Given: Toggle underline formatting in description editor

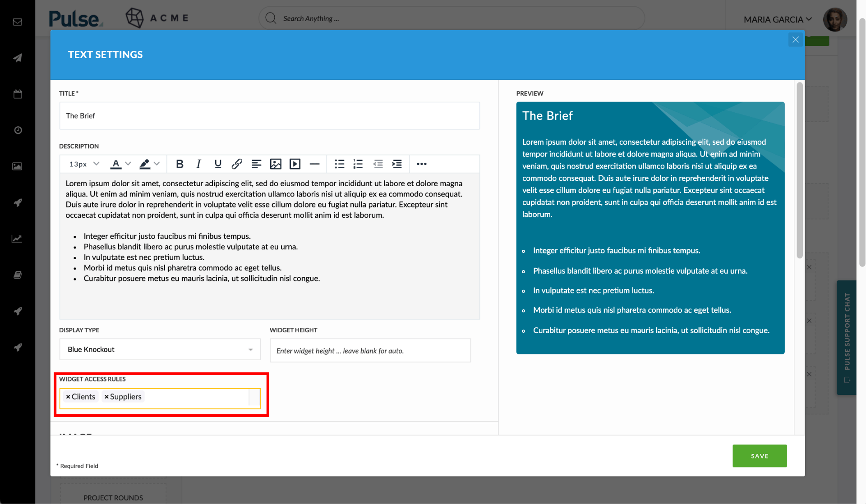Looking at the screenshot, I should point(218,164).
